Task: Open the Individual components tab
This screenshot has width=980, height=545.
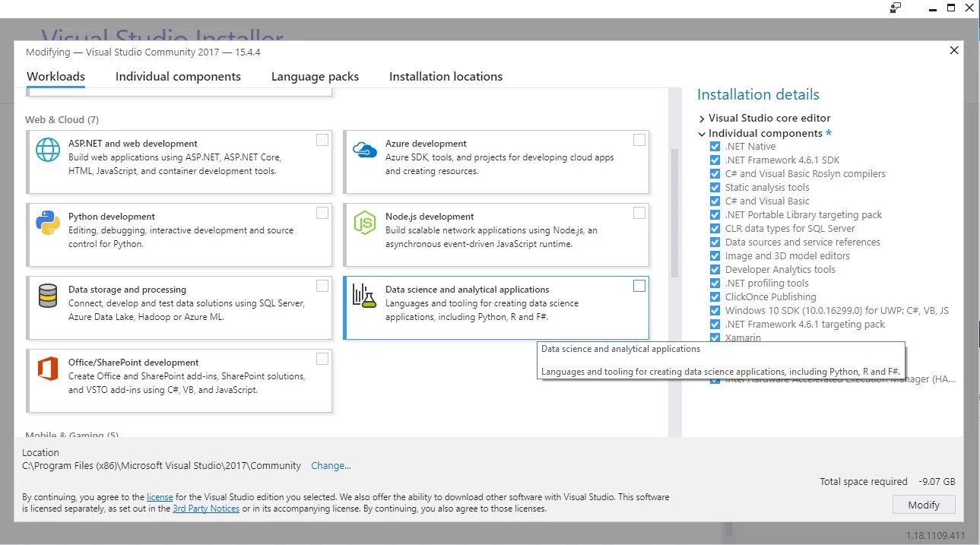Action: pyautogui.click(x=178, y=77)
